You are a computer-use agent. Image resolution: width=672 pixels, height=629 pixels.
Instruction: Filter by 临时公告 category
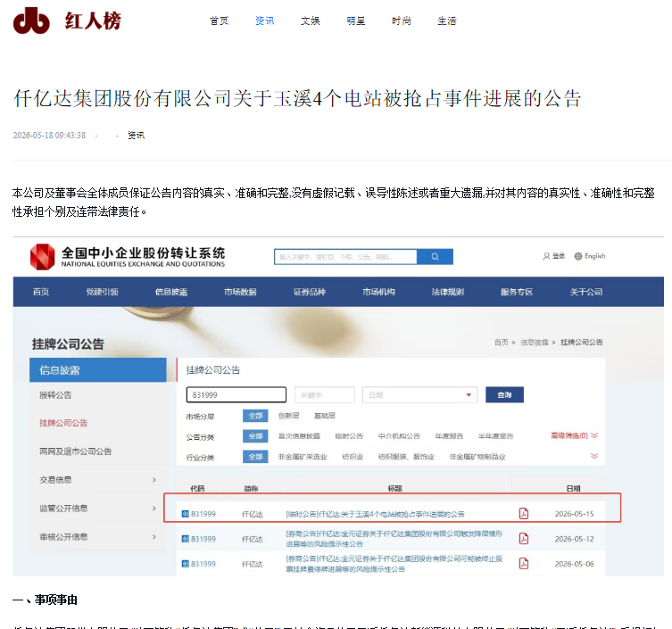click(349, 436)
